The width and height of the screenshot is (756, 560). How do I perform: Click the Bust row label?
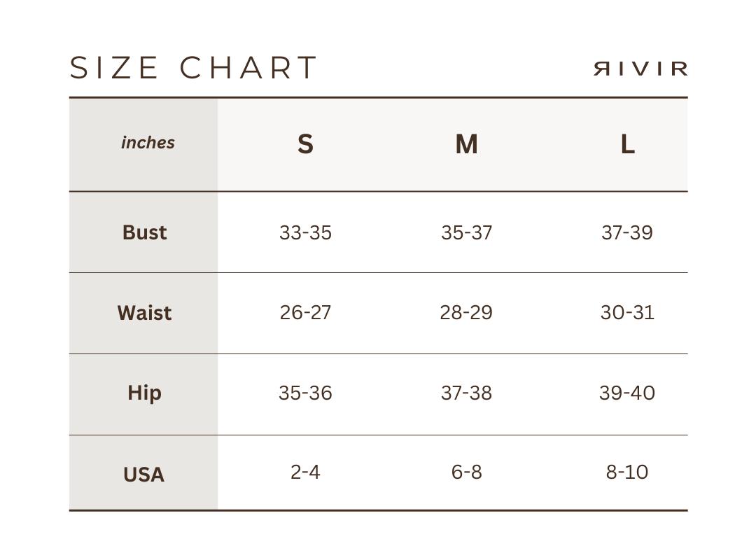pos(144,232)
